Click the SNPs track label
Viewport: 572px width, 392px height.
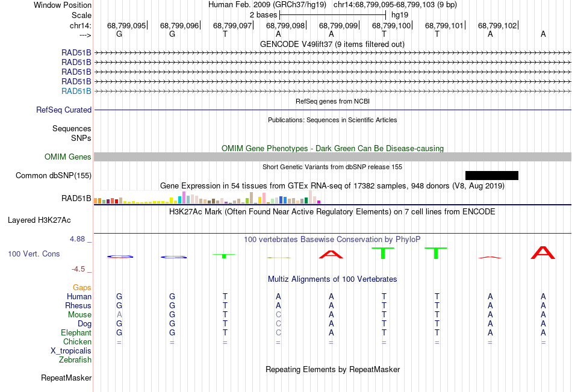(81, 138)
